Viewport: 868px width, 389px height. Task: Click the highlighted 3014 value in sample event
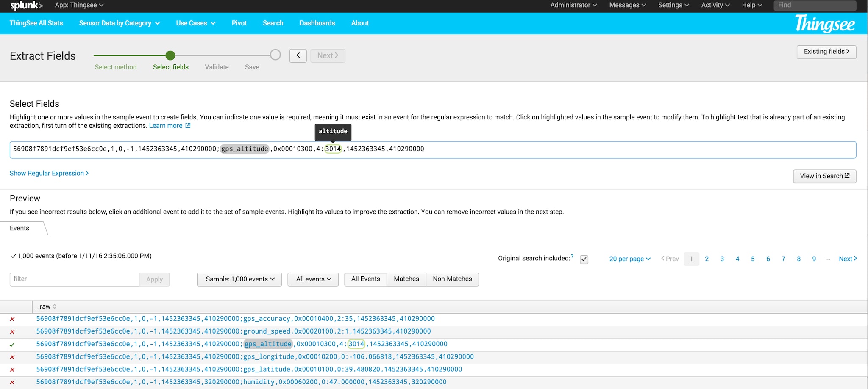tap(333, 149)
